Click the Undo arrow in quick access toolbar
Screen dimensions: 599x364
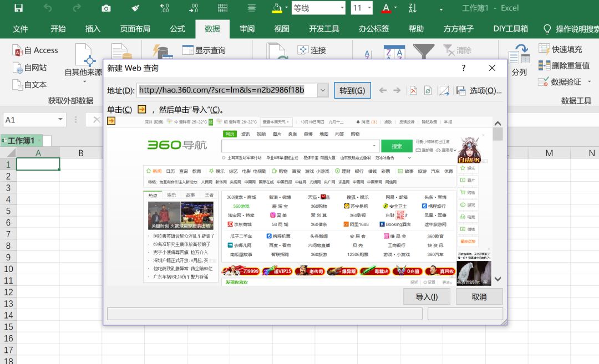[x=48, y=8]
